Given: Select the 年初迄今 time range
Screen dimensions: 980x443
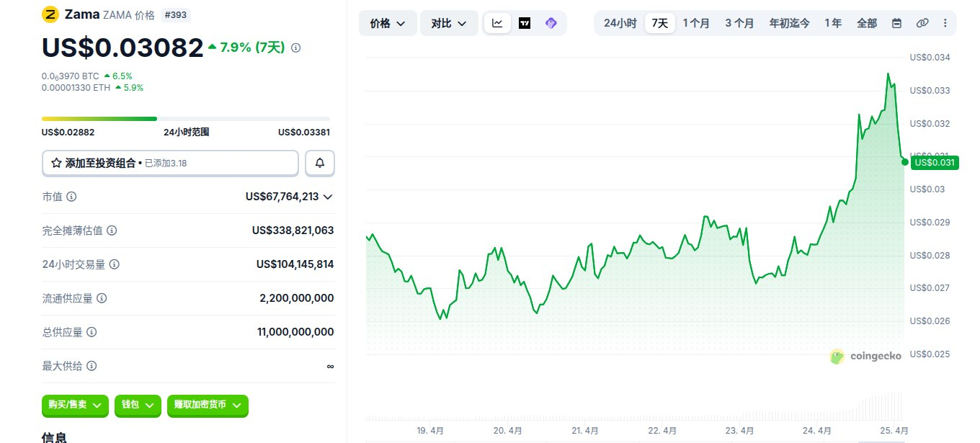Looking at the screenshot, I should (789, 23).
